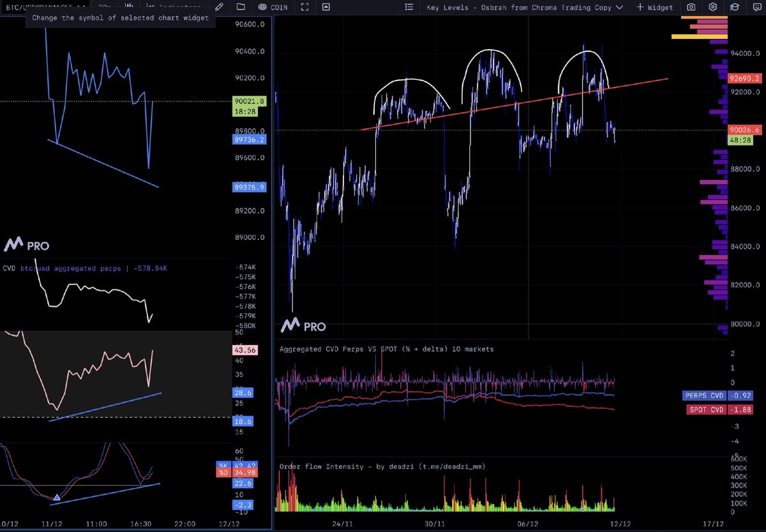Click the 17/12 date on time axis
This screenshot has width=766, height=532.
[x=714, y=524]
